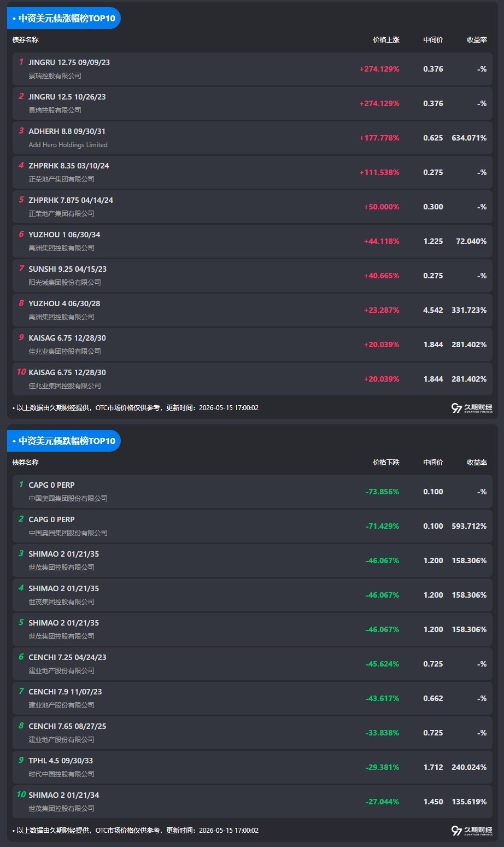The height and width of the screenshot is (847, 504).
Task: Click the +23.287% price gain value
Action: pos(382,310)
